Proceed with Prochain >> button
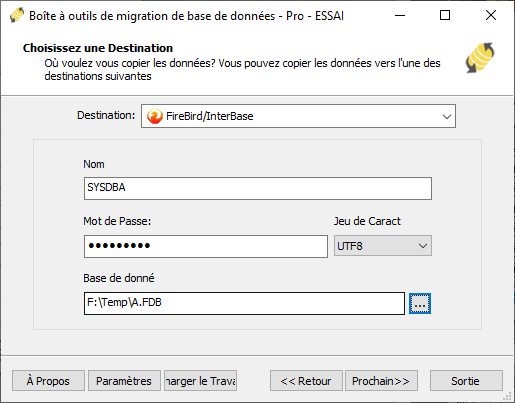The width and height of the screenshot is (515, 403). click(381, 380)
